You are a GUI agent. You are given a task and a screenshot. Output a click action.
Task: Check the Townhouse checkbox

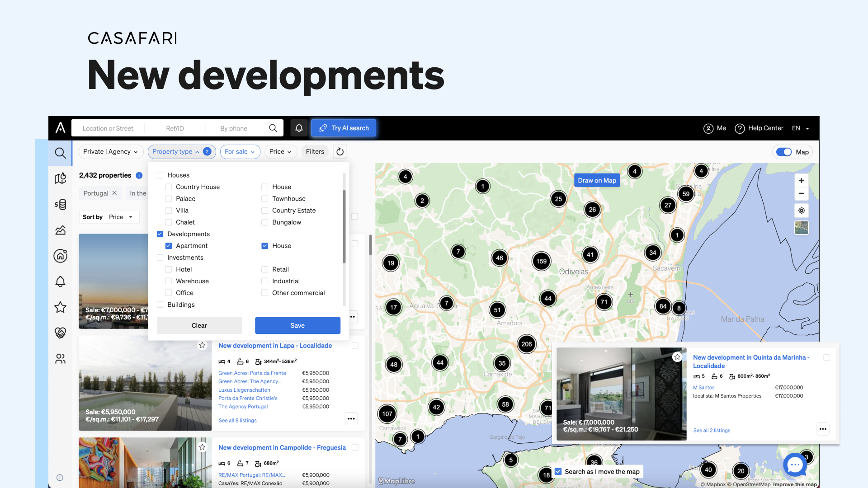pyautogui.click(x=265, y=199)
